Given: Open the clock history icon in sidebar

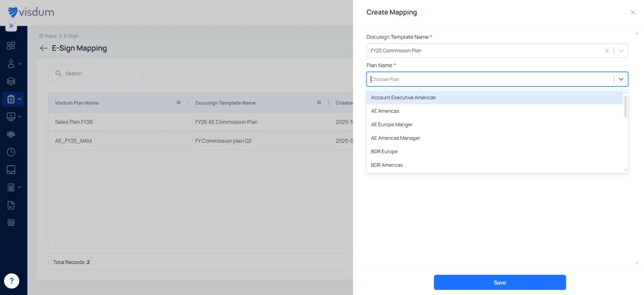Looking at the screenshot, I should 11,152.
